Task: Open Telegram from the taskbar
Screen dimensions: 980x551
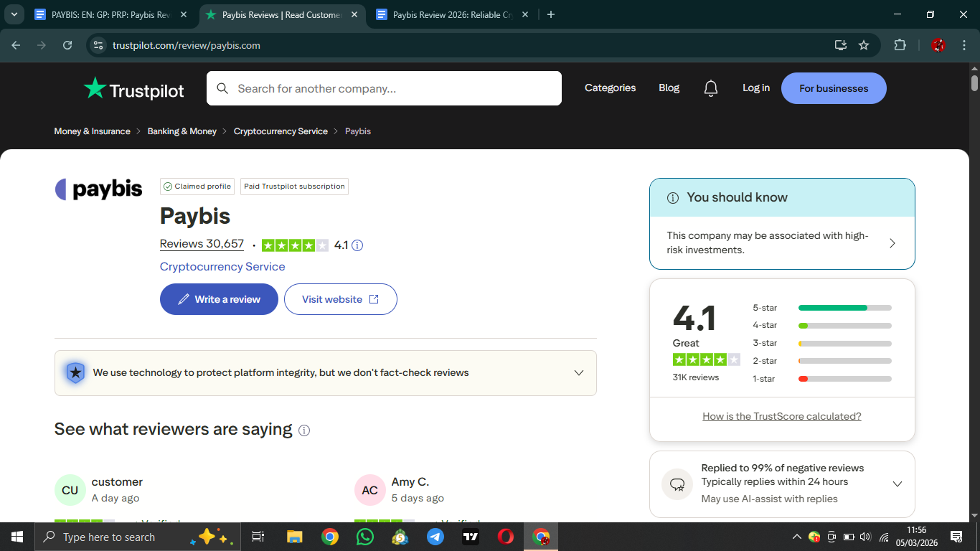Action: pos(435,537)
